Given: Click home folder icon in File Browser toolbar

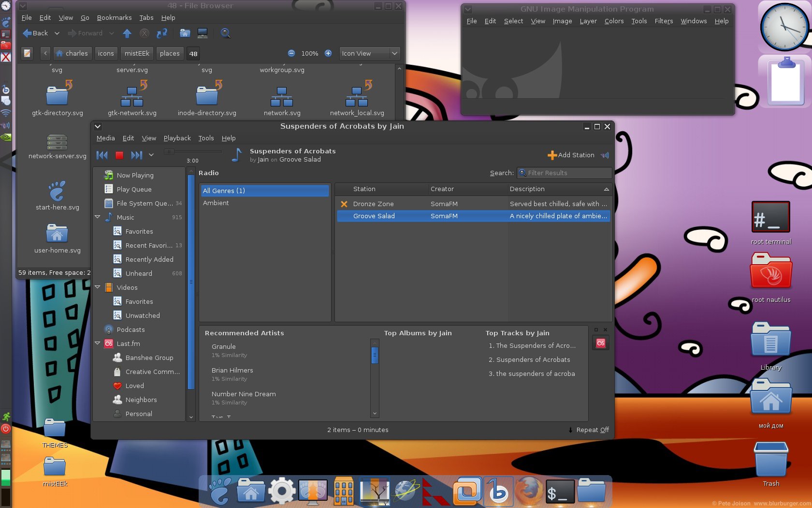Looking at the screenshot, I should [x=185, y=33].
